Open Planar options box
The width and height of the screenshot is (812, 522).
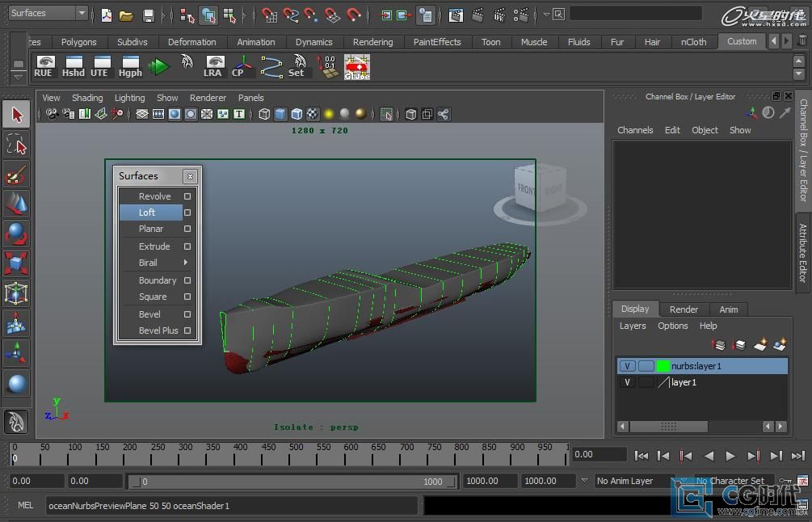click(187, 229)
